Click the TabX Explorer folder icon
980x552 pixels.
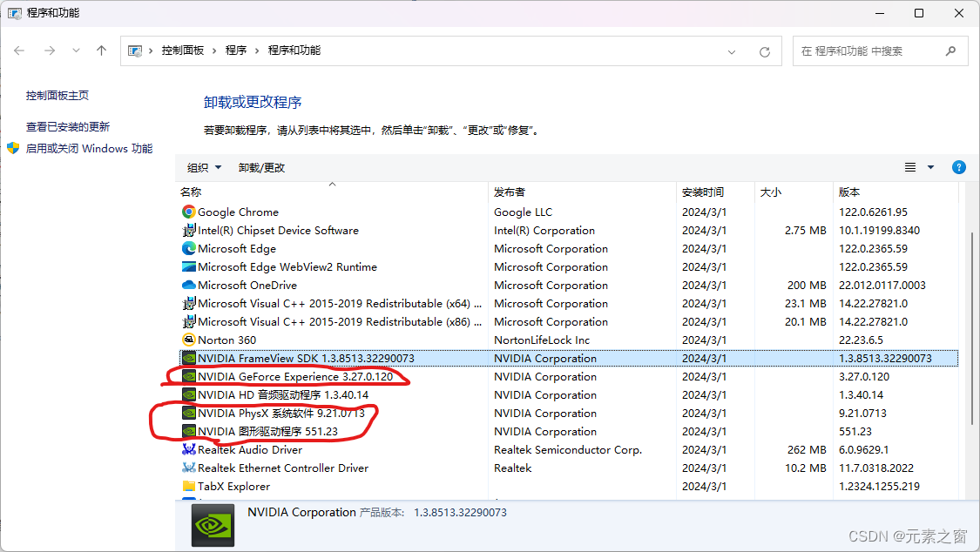[x=189, y=486]
